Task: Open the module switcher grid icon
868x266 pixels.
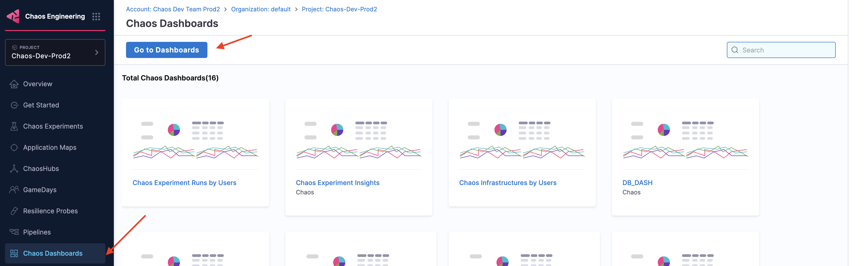Action: click(x=96, y=17)
